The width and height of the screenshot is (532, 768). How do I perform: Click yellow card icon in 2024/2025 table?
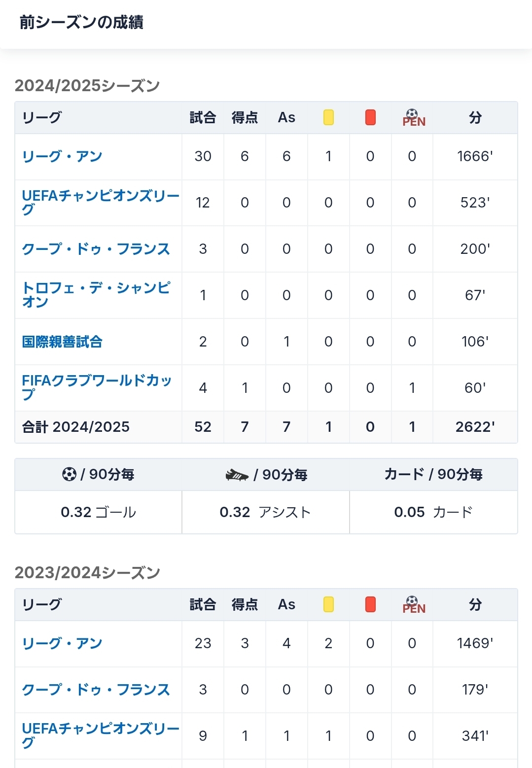[328, 117]
